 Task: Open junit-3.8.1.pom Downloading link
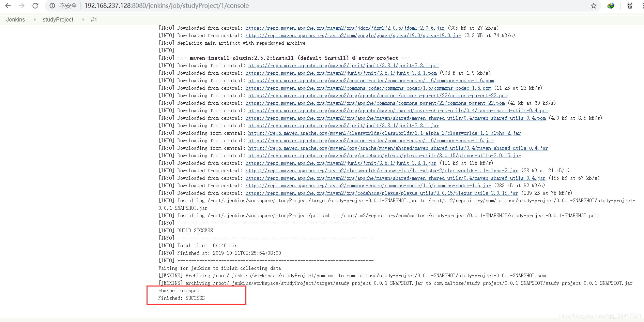point(344,65)
